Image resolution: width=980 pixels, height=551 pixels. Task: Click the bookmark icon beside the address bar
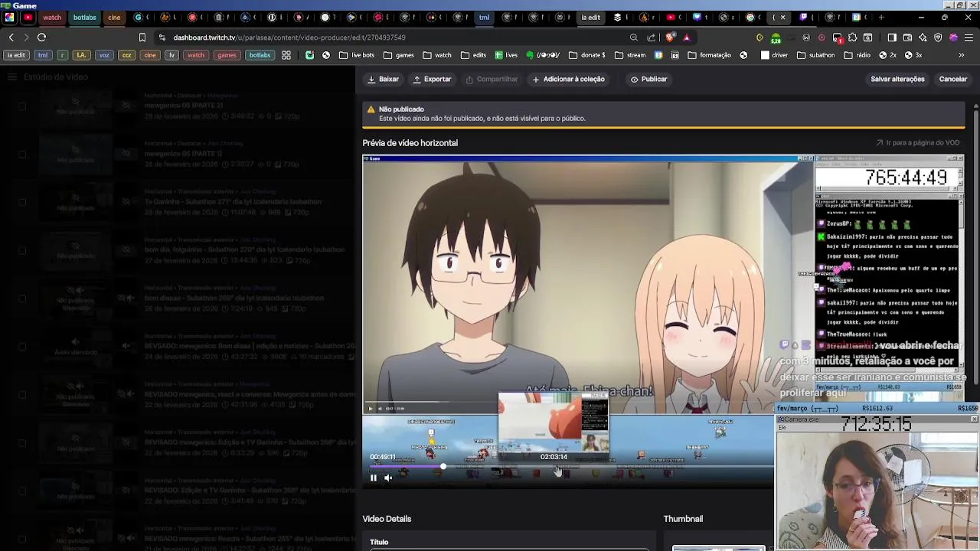142,37
